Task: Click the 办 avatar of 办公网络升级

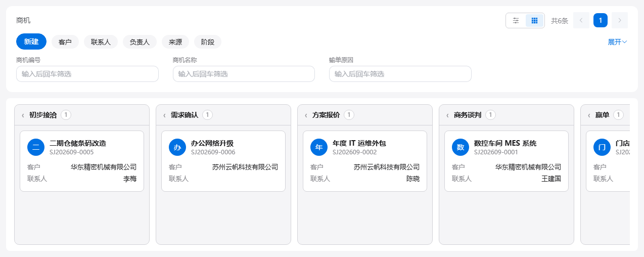Action: (177, 147)
